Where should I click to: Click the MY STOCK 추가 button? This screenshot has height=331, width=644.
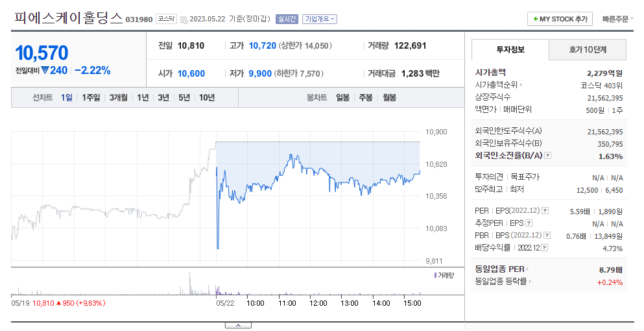(x=560, y=19)
